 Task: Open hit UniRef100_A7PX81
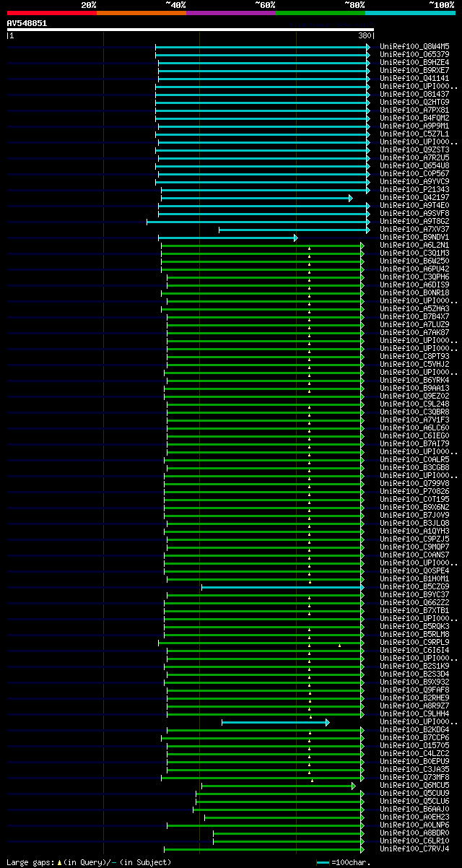point(415,110)
